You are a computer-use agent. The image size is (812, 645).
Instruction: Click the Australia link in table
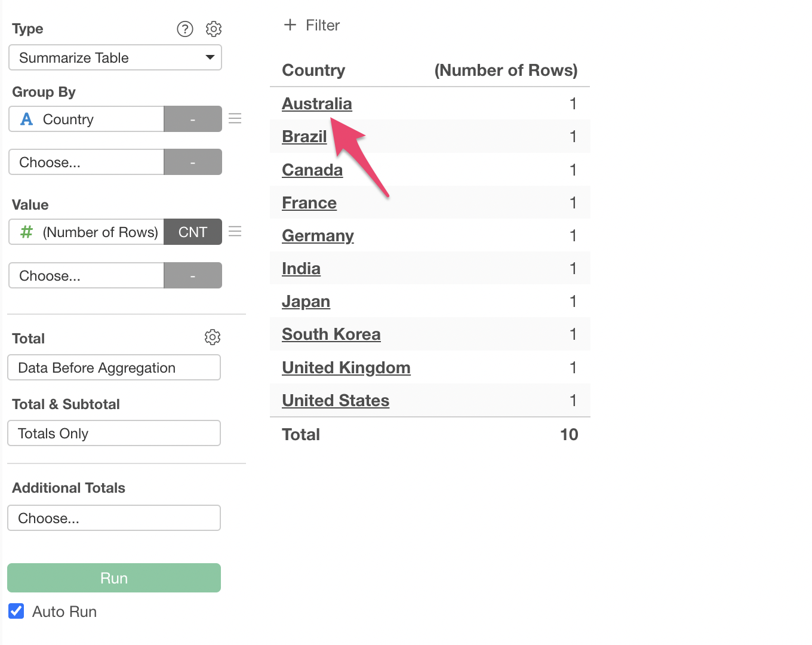click(x=316, y=104)
